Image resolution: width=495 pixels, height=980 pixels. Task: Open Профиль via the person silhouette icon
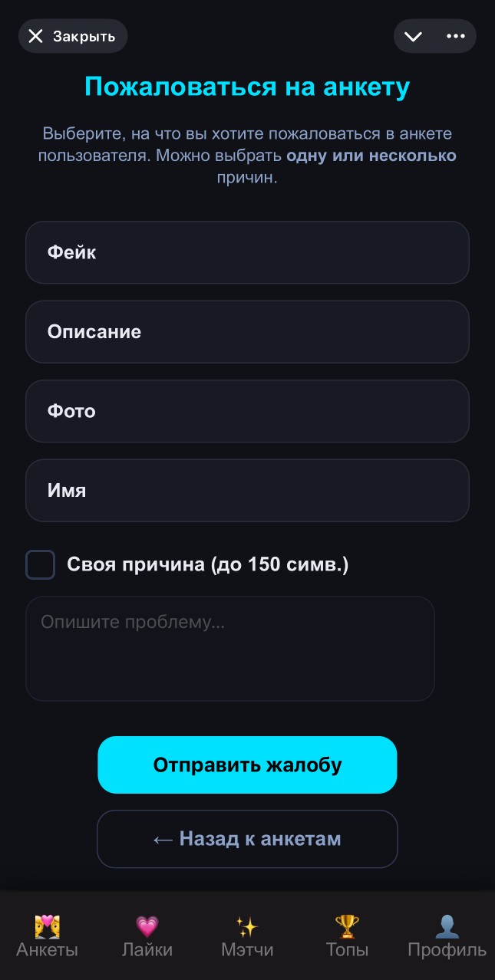coord(447,926)
